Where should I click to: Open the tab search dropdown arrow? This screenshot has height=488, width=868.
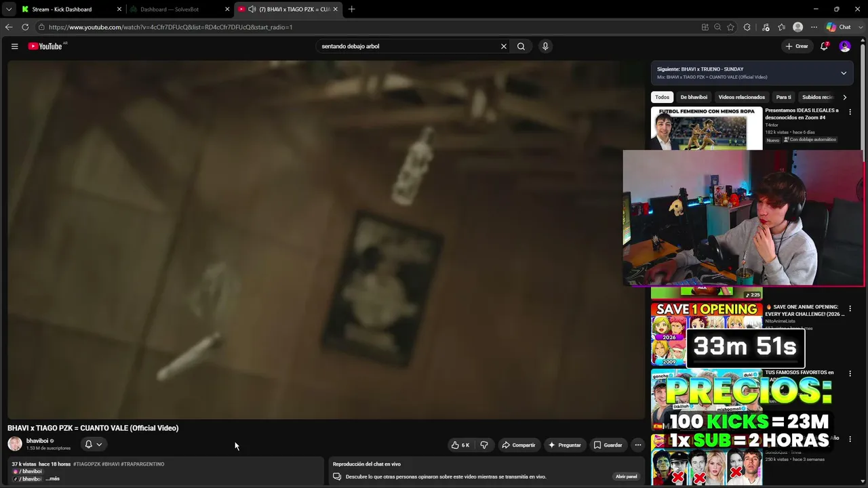pyautogui.click(x=9, y=9)
